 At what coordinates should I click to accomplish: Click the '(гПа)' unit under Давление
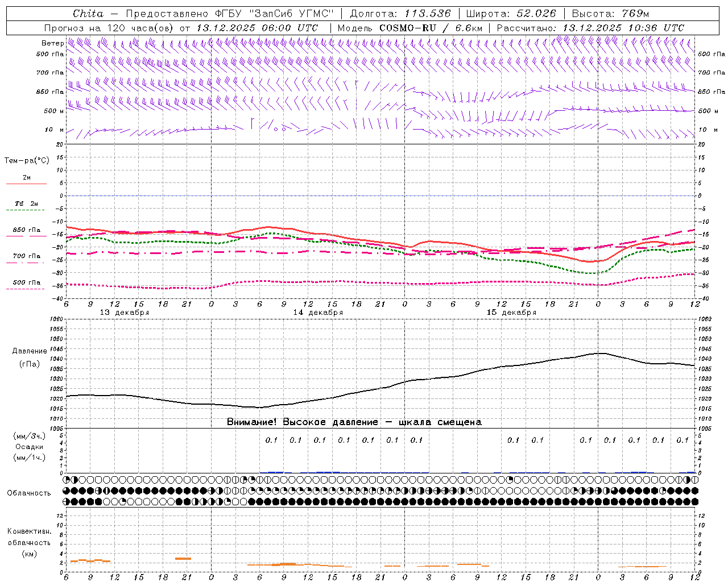pyautogui.click(x=30, y=364)
